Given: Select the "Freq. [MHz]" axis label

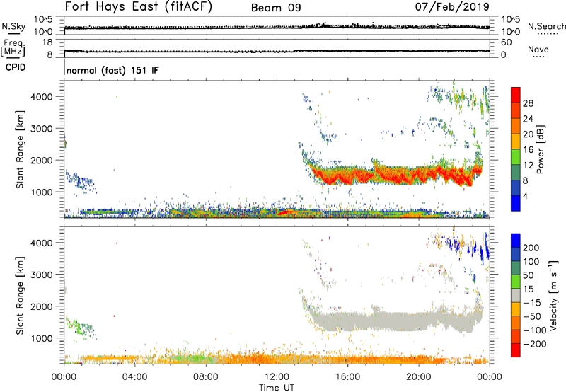Looking at the screenshot, I should coord(13,47).
